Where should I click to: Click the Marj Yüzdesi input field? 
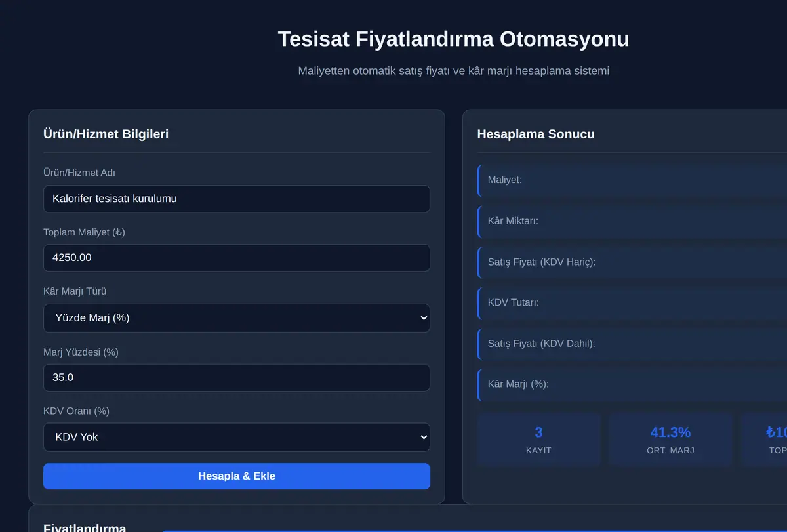(237, 378)
